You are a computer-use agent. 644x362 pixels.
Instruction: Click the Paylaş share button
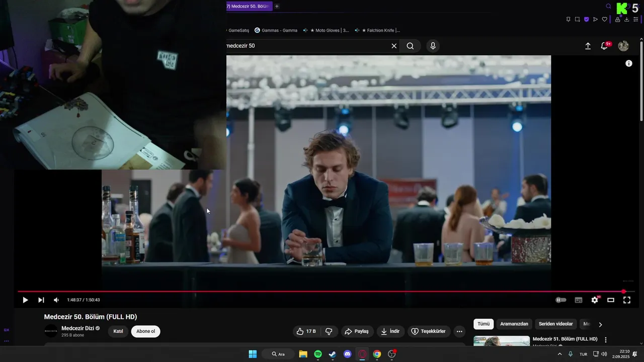pos(357,331)
